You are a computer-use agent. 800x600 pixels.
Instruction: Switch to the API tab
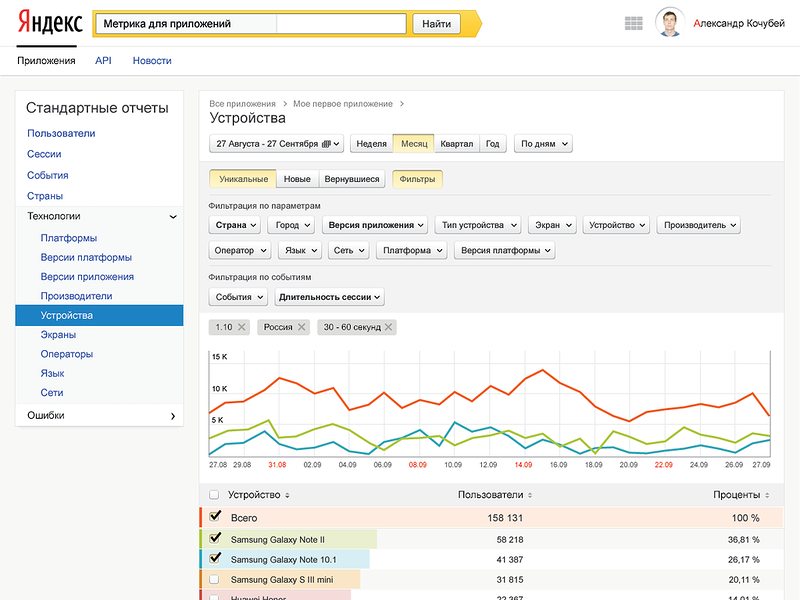pos(103,61)
